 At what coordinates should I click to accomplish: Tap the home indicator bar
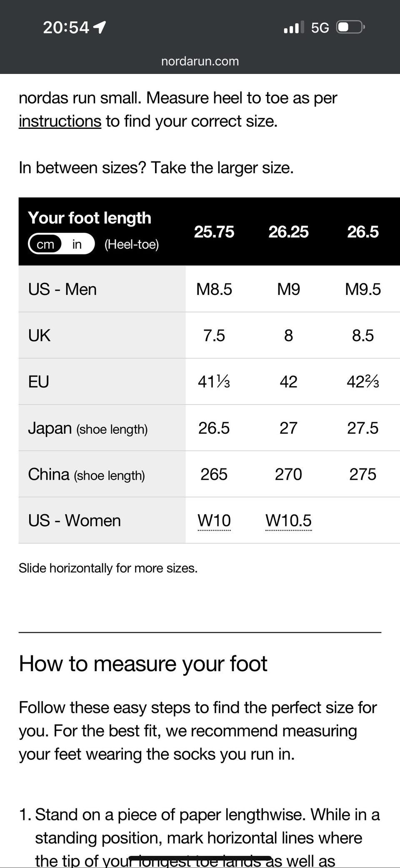click(200, 858)
